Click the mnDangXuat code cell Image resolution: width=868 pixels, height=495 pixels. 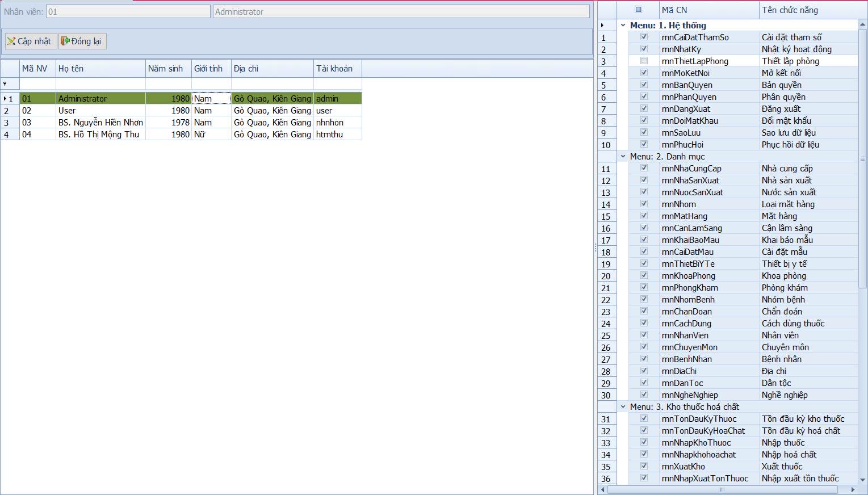pos(709,108)
